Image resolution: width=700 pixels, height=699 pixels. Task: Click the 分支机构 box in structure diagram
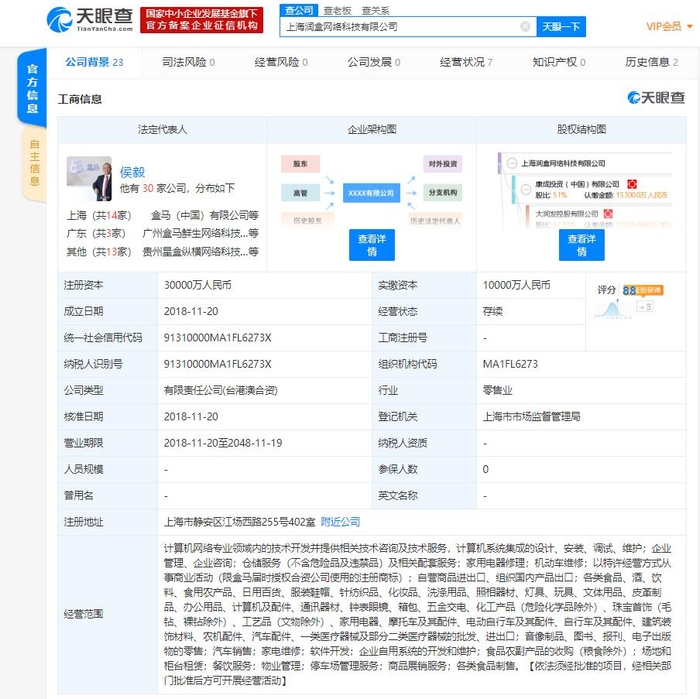coord(443,192)
